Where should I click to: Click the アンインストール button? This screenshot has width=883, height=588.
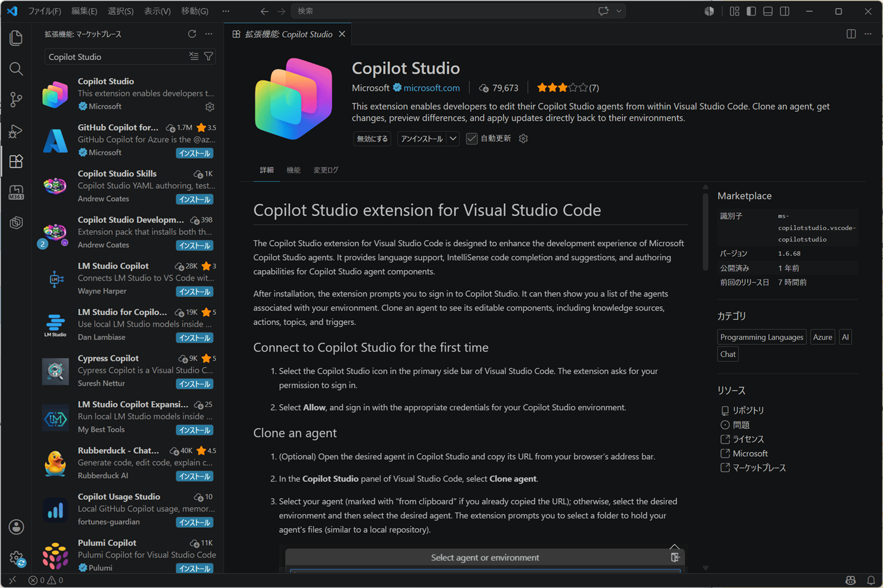click(421, 139)
